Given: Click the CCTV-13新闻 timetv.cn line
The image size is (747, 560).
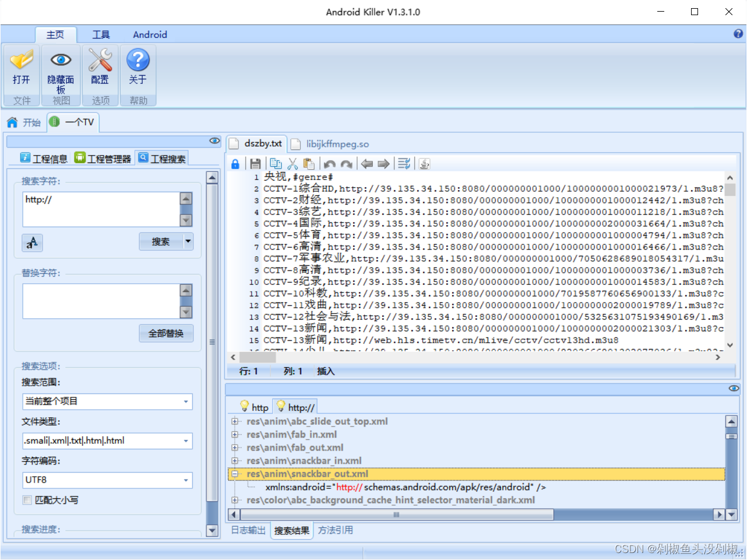Looking at the screenshot, I should click(441, 340).
